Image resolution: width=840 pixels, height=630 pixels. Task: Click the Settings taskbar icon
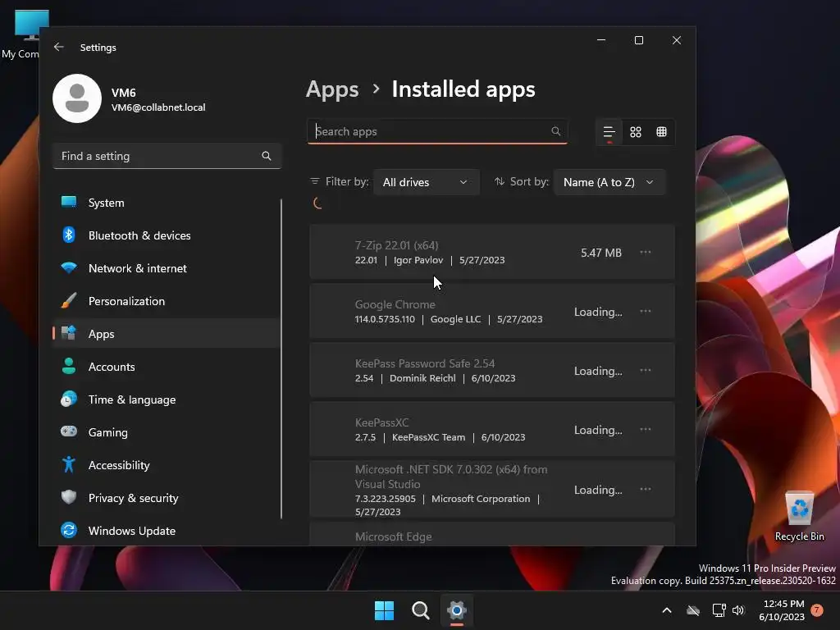click(456, 610)
